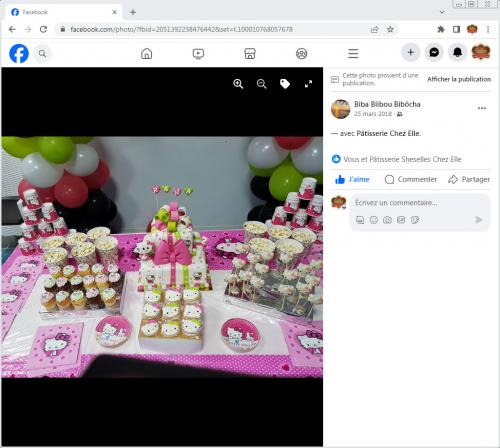
Task: Open the emoji picker in comment box
Action: click(x=374, y=220)
